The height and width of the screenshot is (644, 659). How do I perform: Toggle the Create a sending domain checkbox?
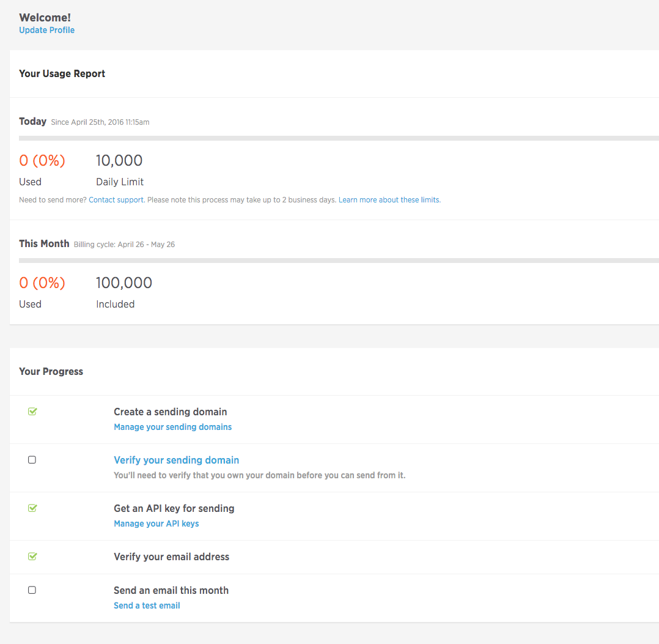point(32,412)
